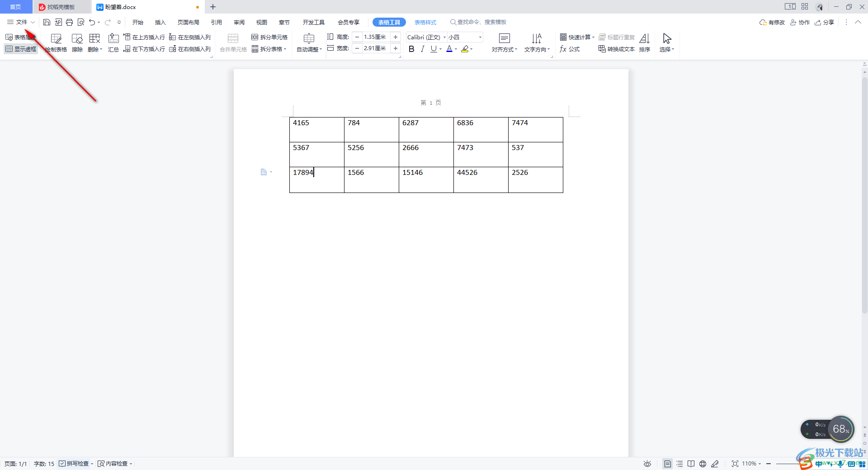Switch to web layout globe icon

(x=703, y=464)
